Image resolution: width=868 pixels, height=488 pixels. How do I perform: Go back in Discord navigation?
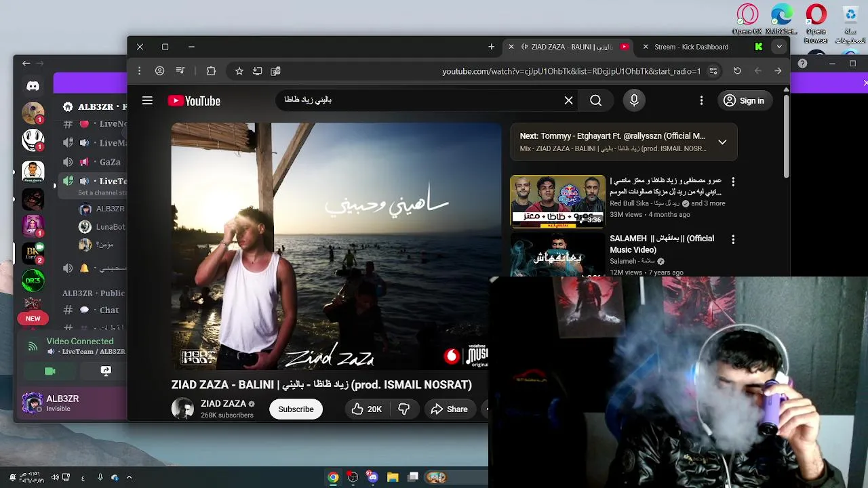[x=26, y=63]
